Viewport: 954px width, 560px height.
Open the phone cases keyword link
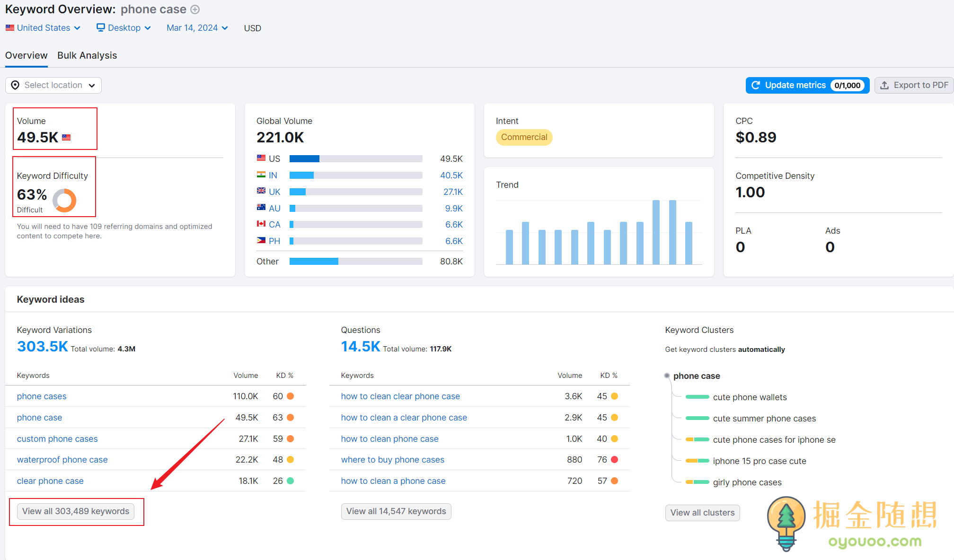pos(42,396)
